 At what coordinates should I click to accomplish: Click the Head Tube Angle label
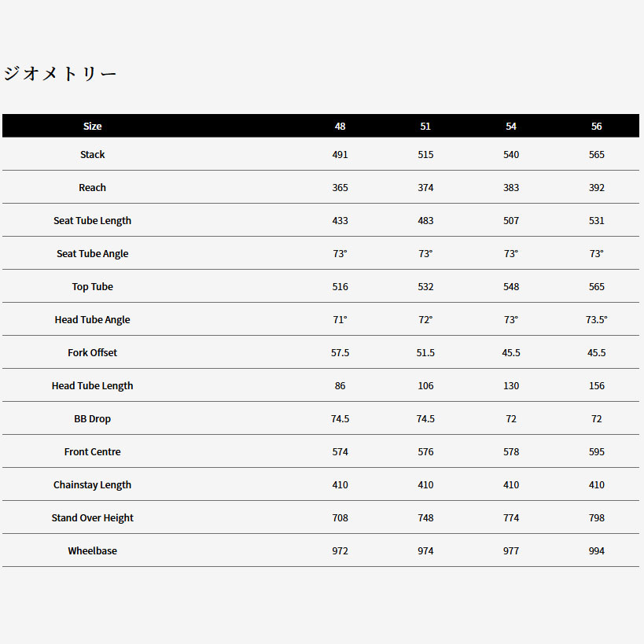tap(92, 320)
